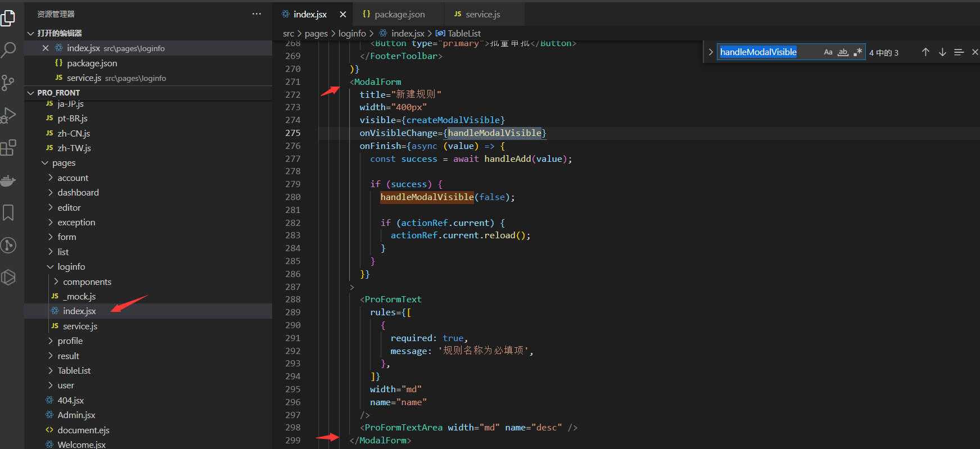Open document.ejs file
The width and height of the screenshot is (980, 449).
coord(148,430)
